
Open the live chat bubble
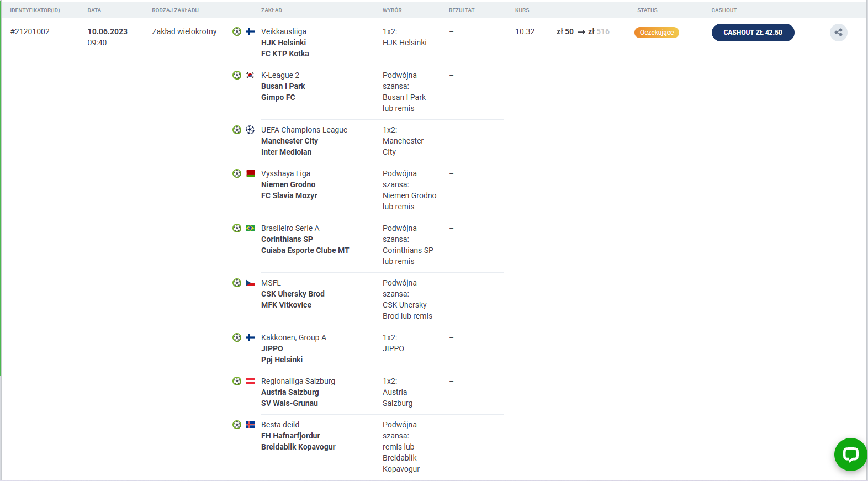pyautogui.click(x=850, y=454)
